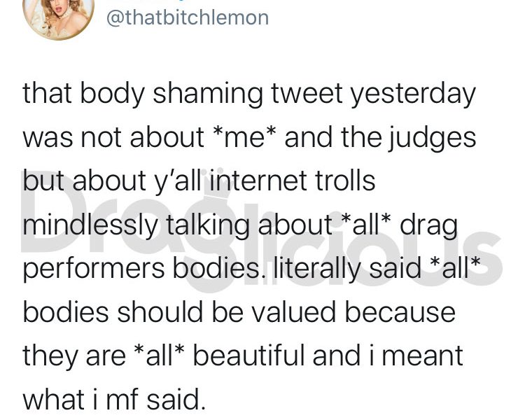Open the profile avatar photo
525x420 pixels.
(59, 17)
